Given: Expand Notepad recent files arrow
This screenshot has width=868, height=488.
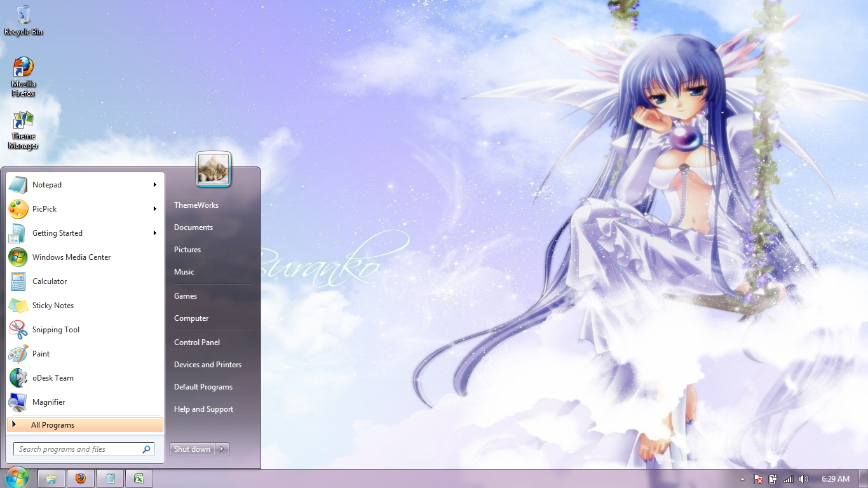Looking at the screenshot, I should pyautogui.click(x=154, y=185).
